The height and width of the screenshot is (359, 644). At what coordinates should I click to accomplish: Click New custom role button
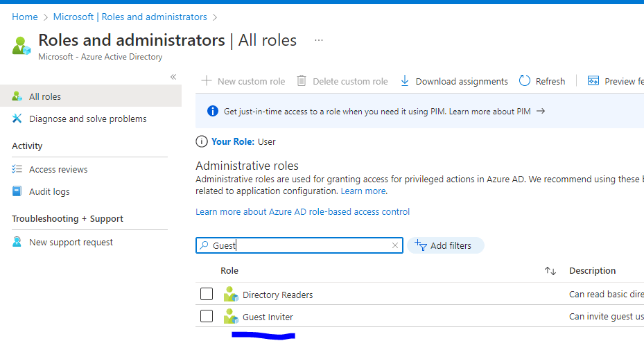point(243,81)
